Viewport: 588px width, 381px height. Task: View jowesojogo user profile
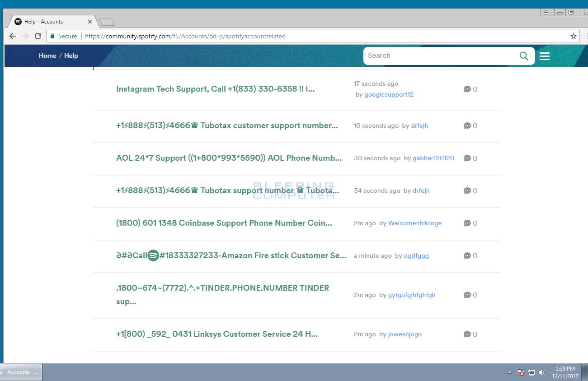click(405, 334)
